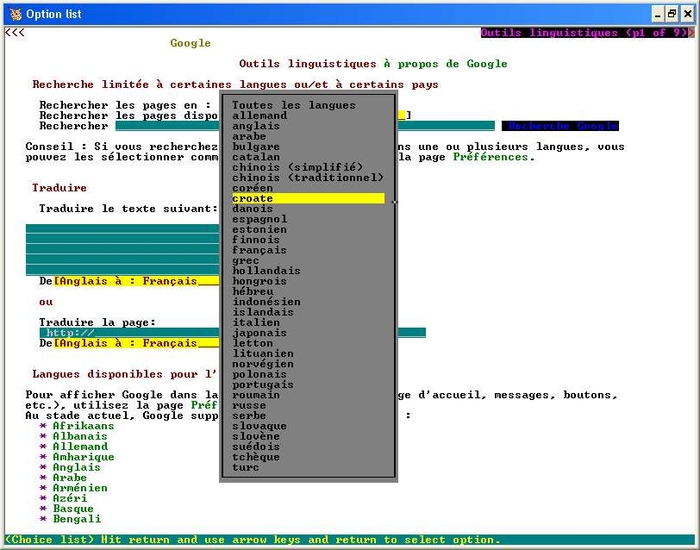This screenshot has height=550, width=700.
Task: Open the 'Anglais' interface language link
Action: coord(76,468)
